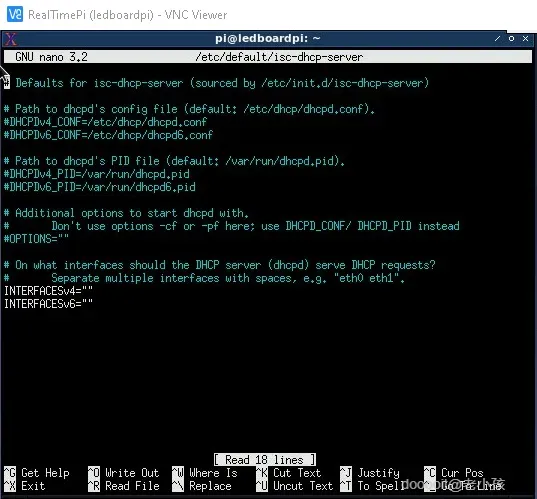Place cursor in INTERFACESv6 value quotes
Screen dimensions: 537x499
[x=87, y=304]
